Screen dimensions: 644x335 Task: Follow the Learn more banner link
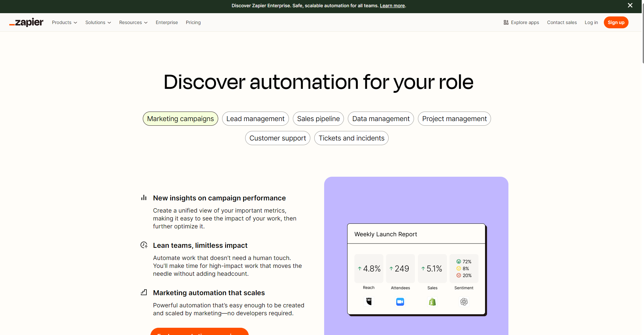[392, 6]
